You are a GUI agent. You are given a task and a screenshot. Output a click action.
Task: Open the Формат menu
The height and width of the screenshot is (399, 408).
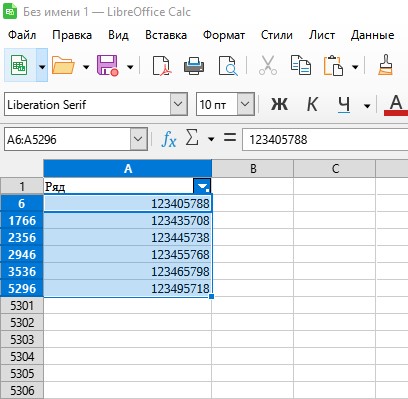(x=224, y=35)
